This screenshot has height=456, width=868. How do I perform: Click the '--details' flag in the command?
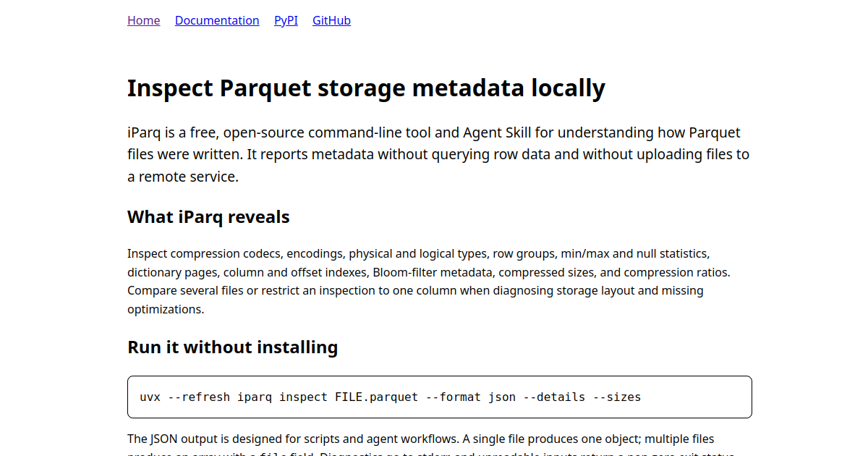click(x=555, y=397)
